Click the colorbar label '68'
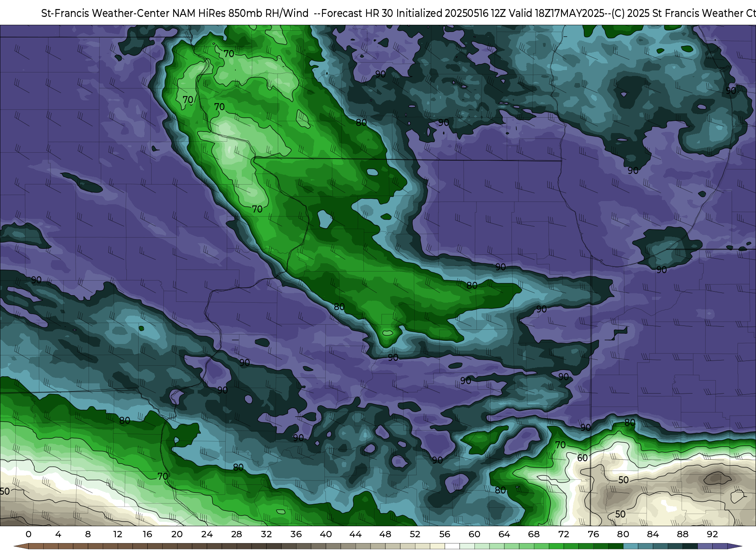Image resolution: width=756 pixels, height=551 pixels. click(534, 534)
